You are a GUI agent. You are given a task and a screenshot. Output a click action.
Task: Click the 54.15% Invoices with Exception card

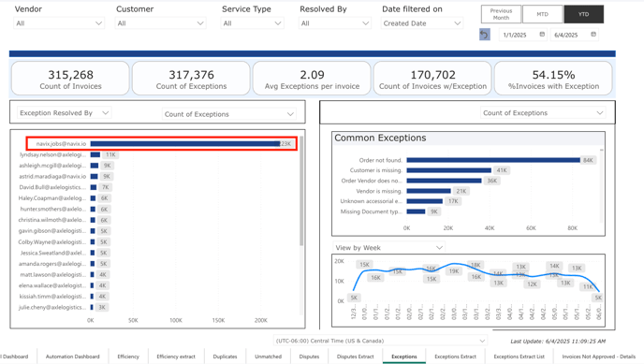[x=553, y=79]
